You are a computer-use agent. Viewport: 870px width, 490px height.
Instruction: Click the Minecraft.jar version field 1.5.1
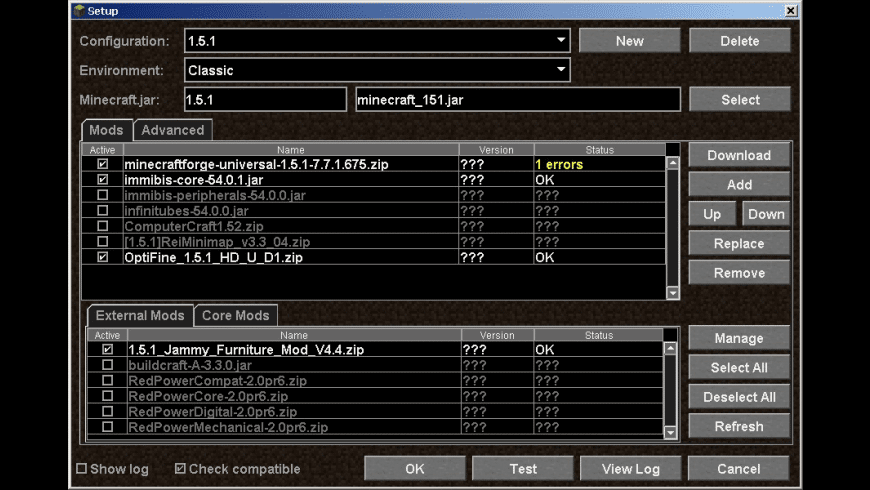click(x=265, y=100)
